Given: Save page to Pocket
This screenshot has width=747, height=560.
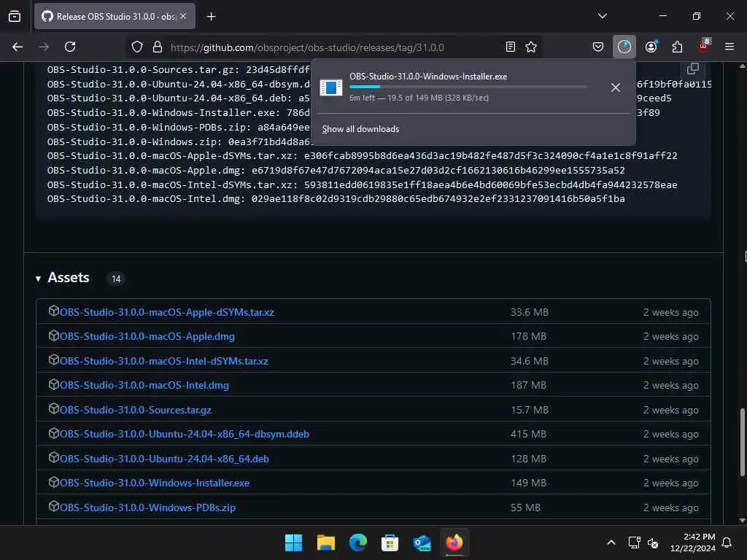Looking at the screenshot, I should tap(598, 47).
